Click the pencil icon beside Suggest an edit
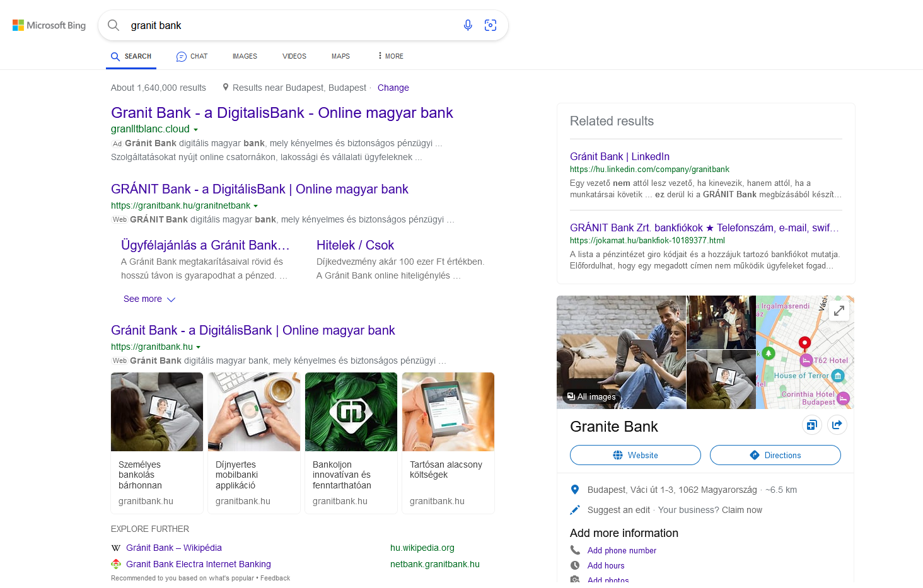Screen dimensions: 923x588 [x=575, y=510]
